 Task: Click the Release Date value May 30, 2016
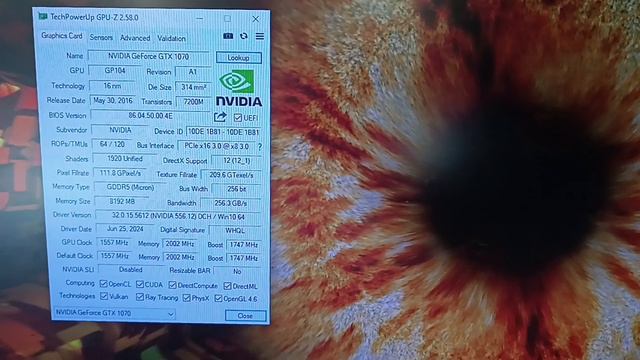(113, 100)
